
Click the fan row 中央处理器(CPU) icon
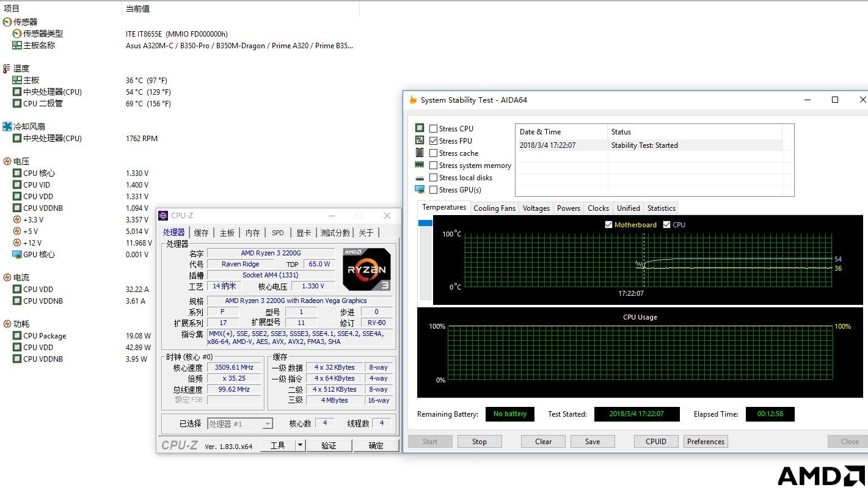point(17,138)
